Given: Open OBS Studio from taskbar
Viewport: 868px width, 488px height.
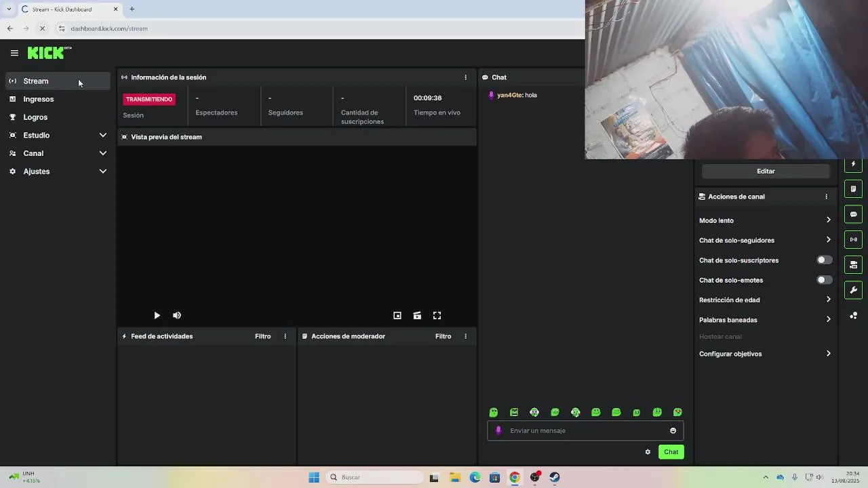Looking at the screenshot, I should (535, 477).
